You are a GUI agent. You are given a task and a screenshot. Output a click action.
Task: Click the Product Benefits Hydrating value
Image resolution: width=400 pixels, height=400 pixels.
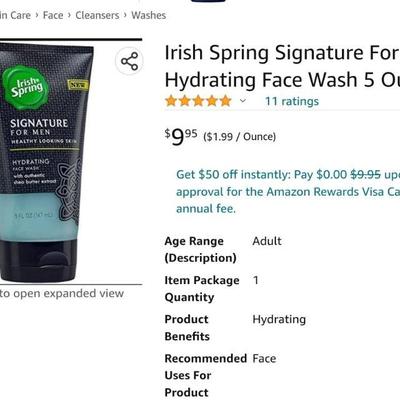[279, 319]
